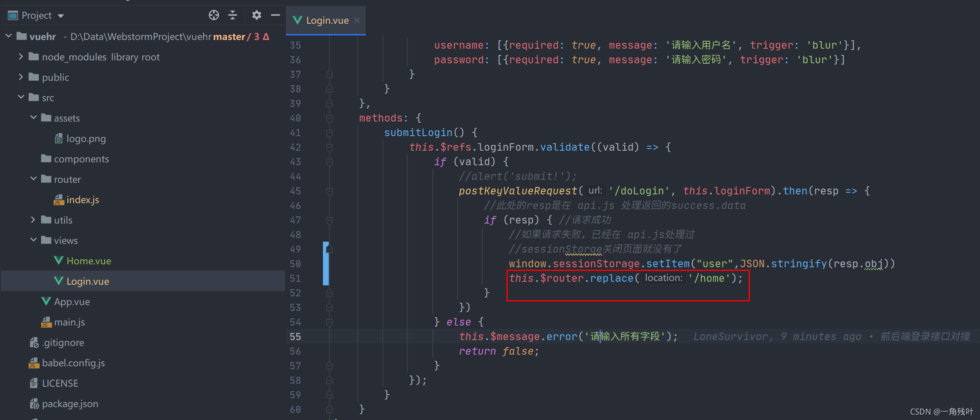Screen dimensions: 980x420
Task: Click the node_modules folder icon
Action: click(34, 57)
